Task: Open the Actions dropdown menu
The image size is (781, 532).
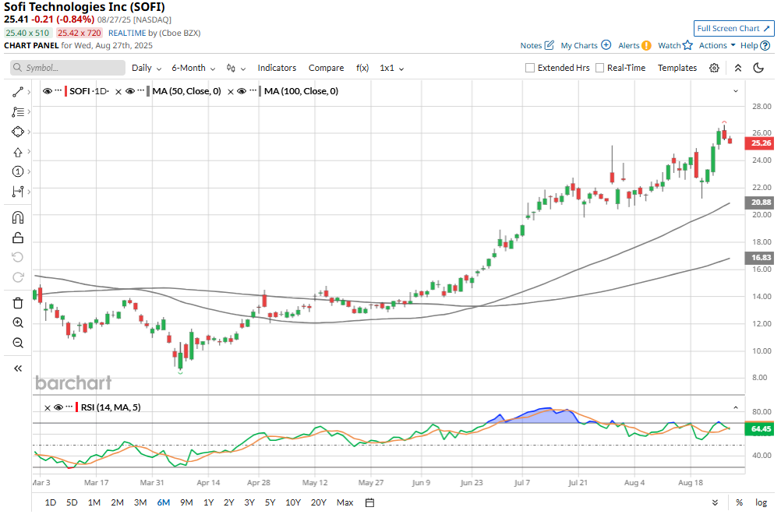Action: pos(717,45)
